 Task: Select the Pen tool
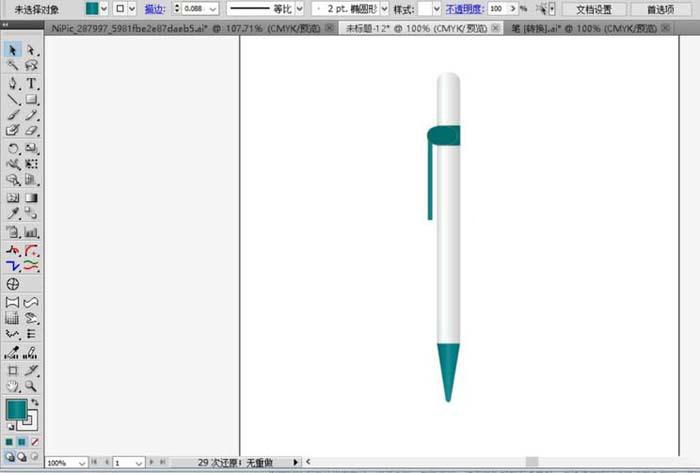pos(12,83)
